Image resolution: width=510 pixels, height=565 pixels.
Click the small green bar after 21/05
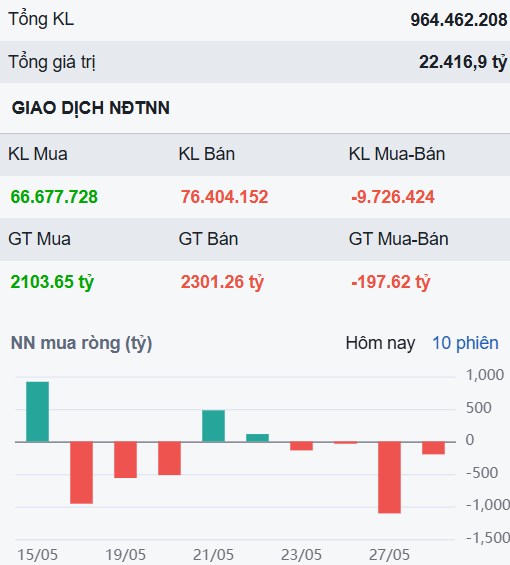pyautogui.click(x=257, y=438)
